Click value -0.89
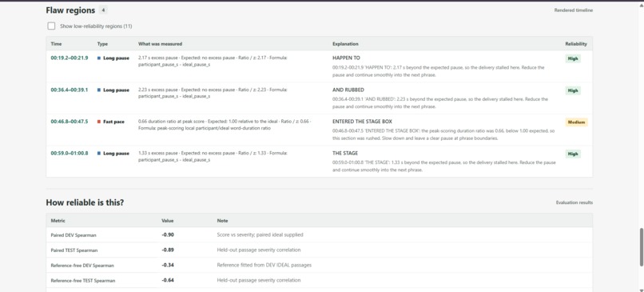 [168, 250]
